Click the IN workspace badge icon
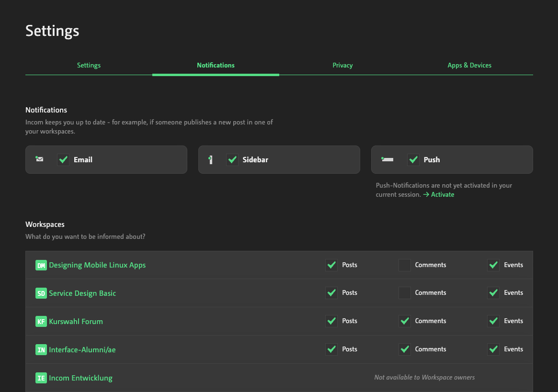Screen dimensions: 558x392 (41, 350)
